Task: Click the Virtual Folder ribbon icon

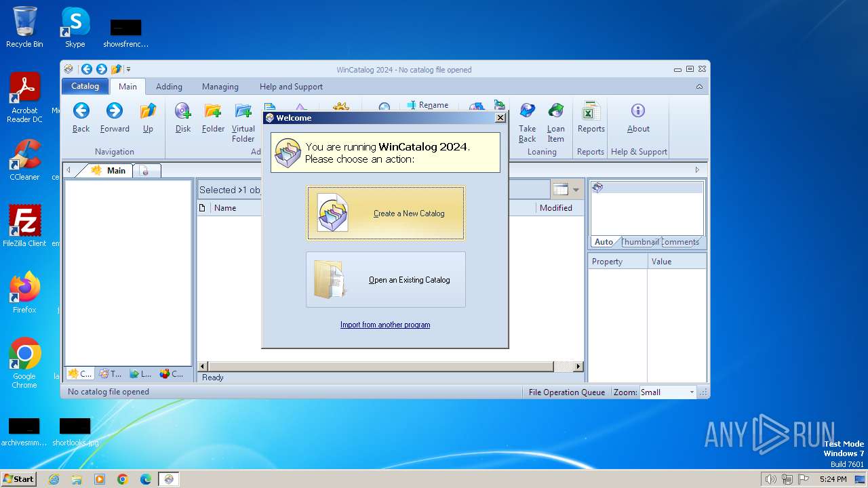Action: [243, 122]
